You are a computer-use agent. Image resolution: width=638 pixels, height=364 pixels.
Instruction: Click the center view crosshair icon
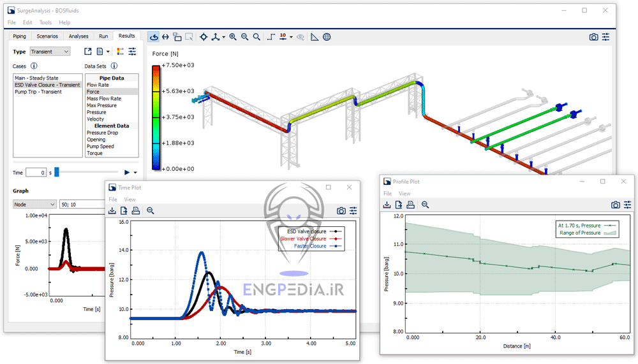(204, 37)
